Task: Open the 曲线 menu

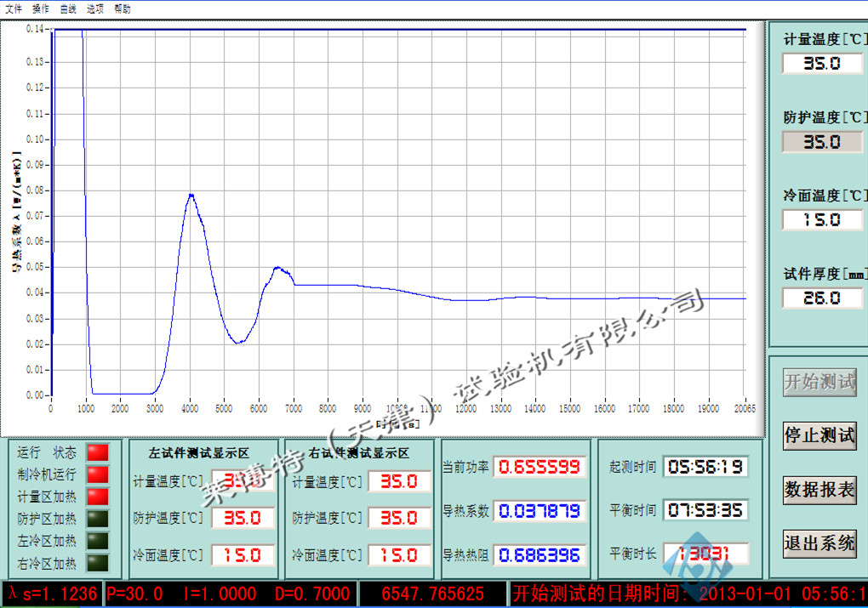Action: click(x=68, y=9)
